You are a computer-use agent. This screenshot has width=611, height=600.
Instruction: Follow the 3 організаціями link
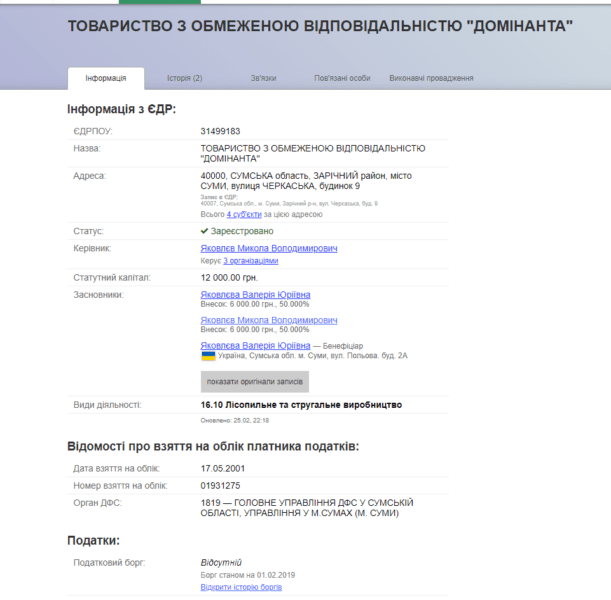click(x=250, y=260)
